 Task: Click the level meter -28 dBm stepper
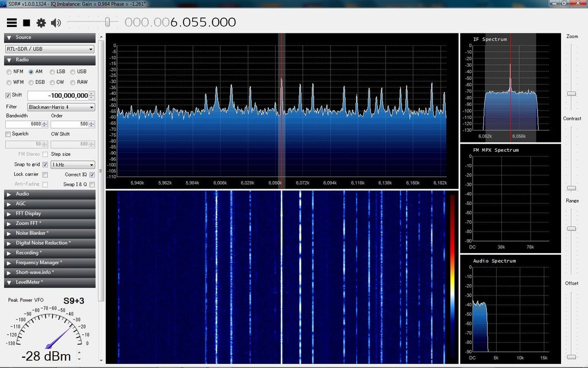79,356
